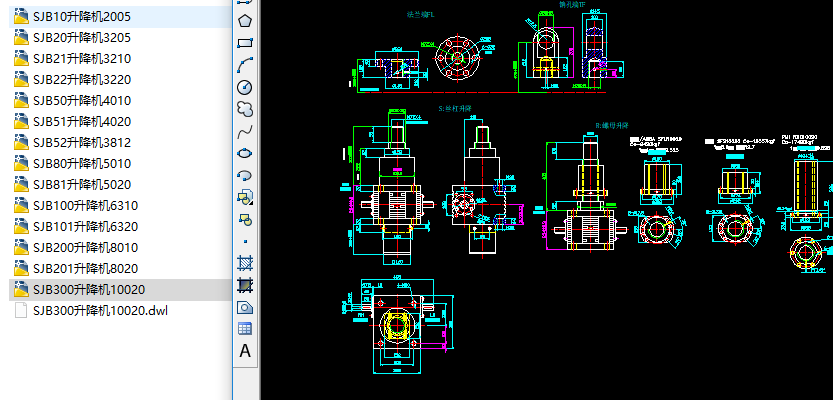833x400 pixels.
Task: Select the Circle draw tool
Action: tap(245, 87)
